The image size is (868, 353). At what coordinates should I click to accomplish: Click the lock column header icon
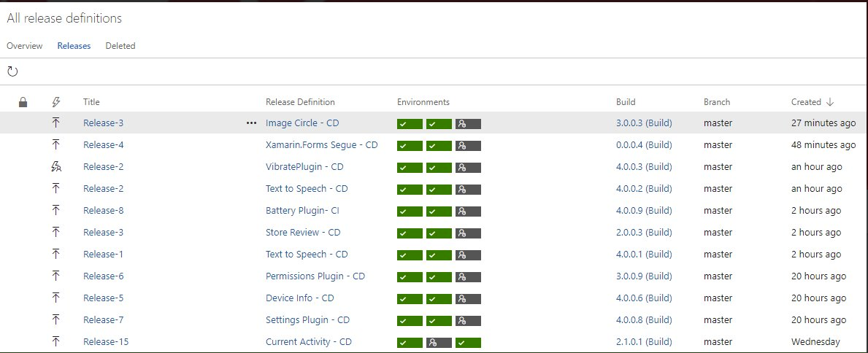(x=23, y=102)
